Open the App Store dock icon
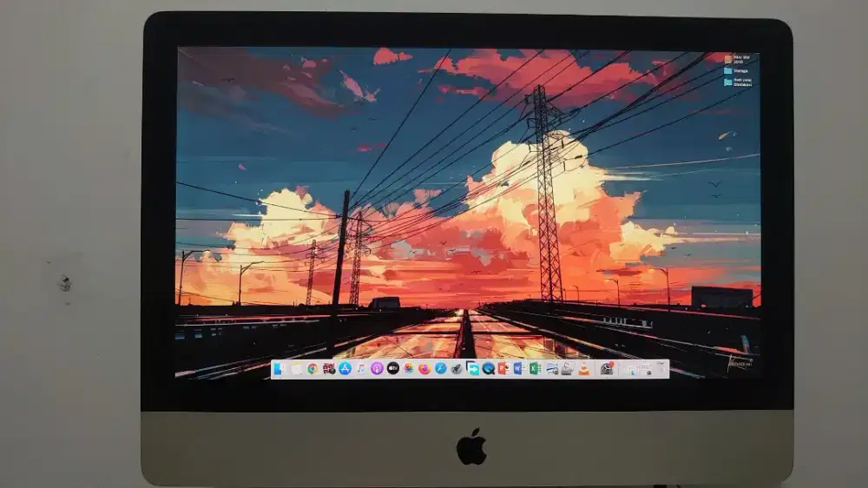This screenshot has width=868, height=488. pyautogui.click(x=345, y=368)
